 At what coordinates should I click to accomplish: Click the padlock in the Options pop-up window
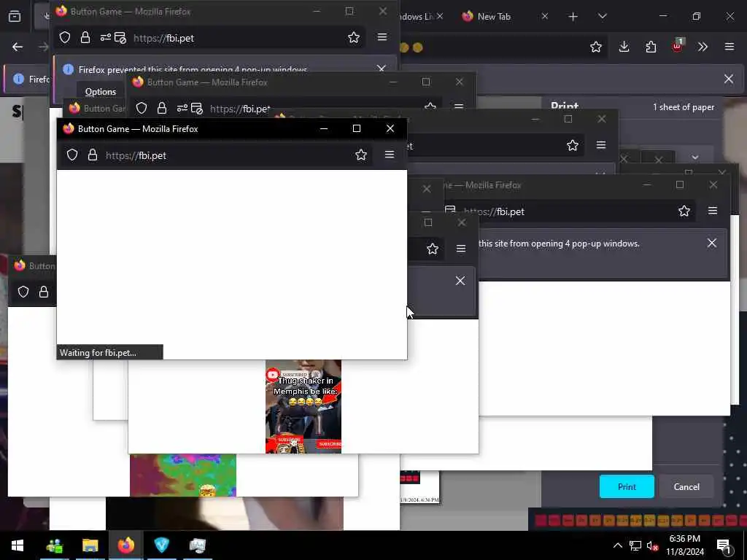pyautogui.click(x=85, y=38)
